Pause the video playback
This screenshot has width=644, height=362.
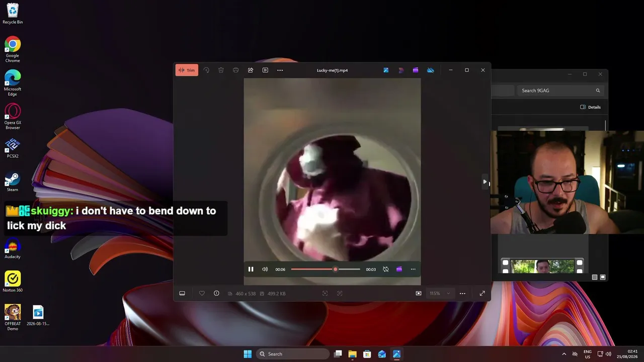point(251,269)
